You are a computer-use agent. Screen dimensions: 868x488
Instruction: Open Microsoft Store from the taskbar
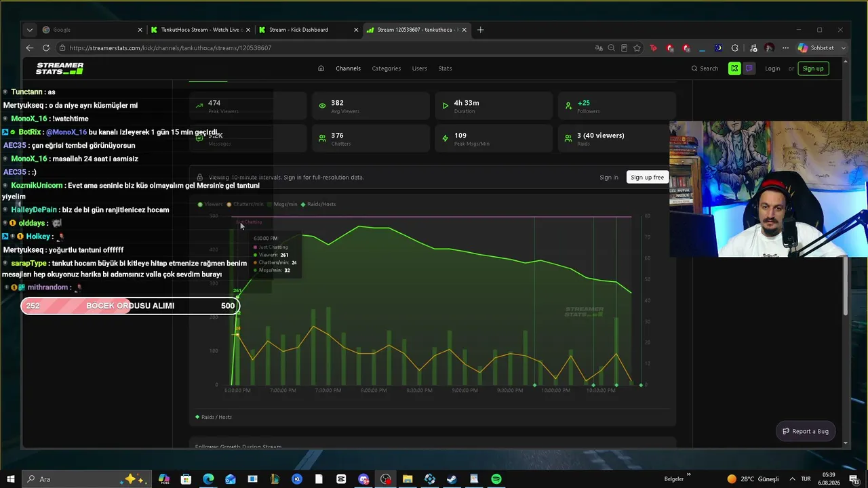click(x=186, y=479)
